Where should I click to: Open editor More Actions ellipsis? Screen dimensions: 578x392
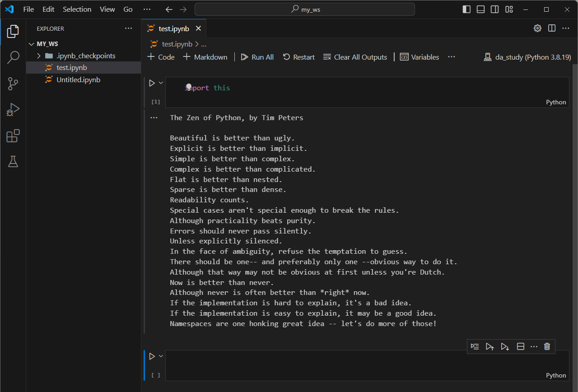point(566,28)
